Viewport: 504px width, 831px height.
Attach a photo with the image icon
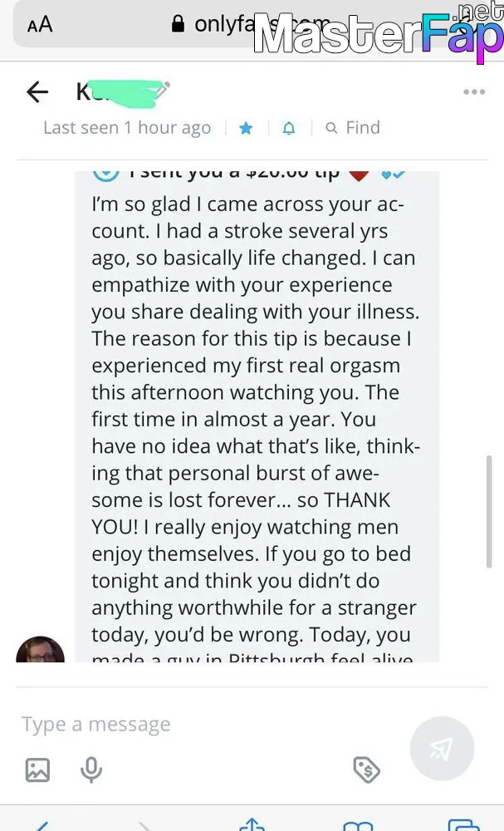(37, 770)
